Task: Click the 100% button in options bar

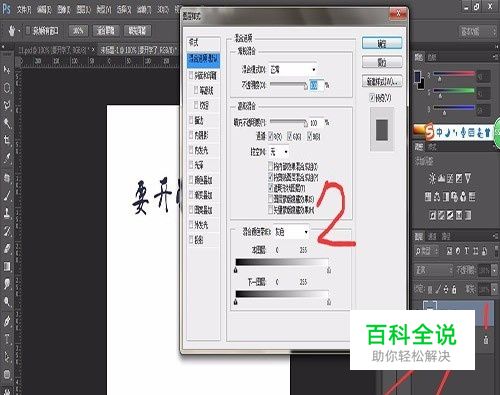Action: [x=78, y=31]
